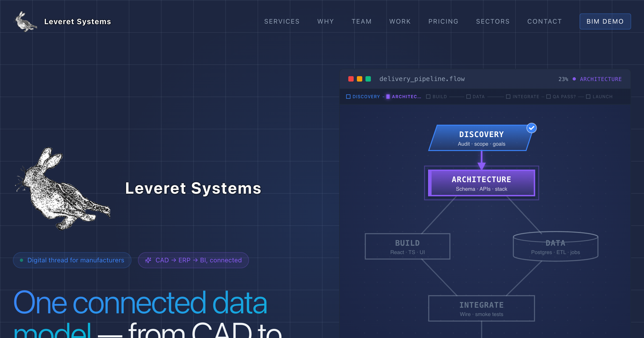
Task: Go to the Team section
Action: [361, 21]
